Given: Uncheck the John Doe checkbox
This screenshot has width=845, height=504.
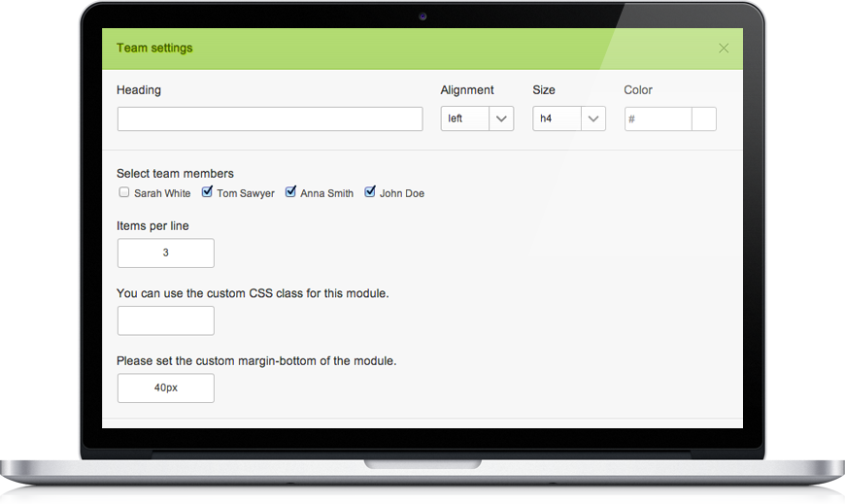Looking at the screenshot, I should click(x=370, y=192).
